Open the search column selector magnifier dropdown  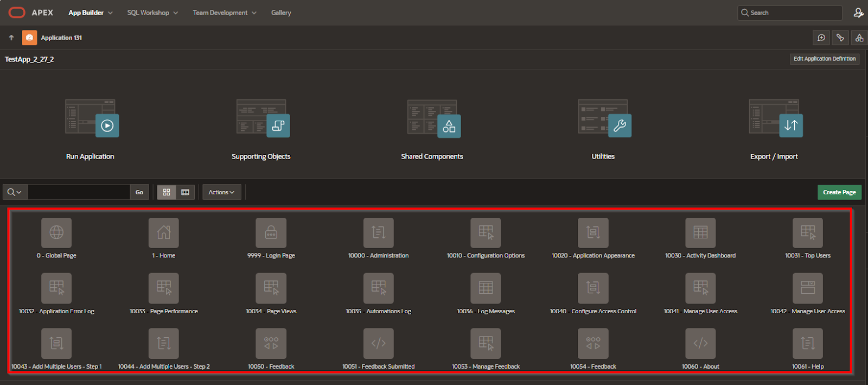(x=15, y=192)
